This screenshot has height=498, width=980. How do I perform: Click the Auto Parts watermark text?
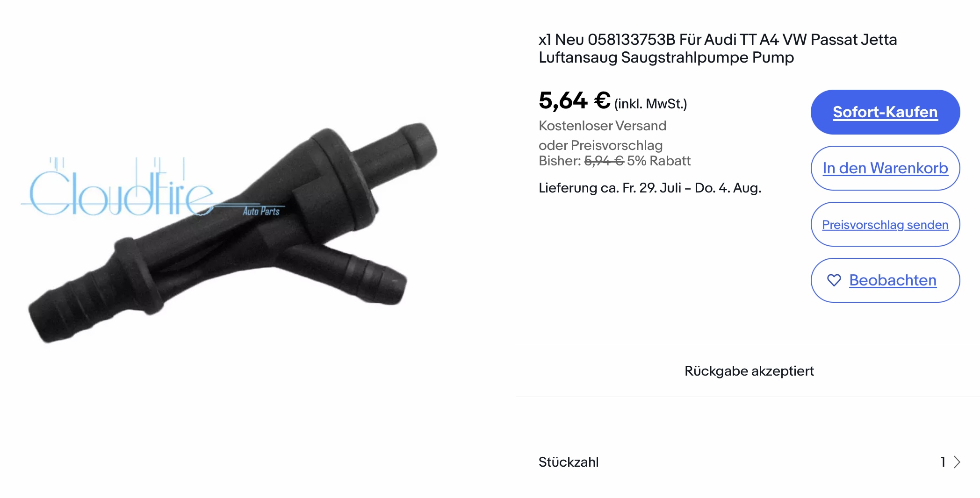pos(261,211)
